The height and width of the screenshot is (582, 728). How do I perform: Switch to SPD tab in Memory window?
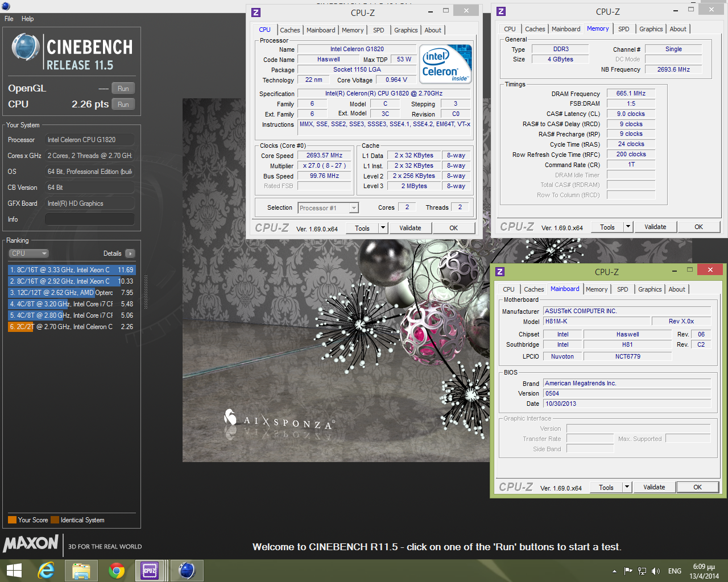(624, 29)
